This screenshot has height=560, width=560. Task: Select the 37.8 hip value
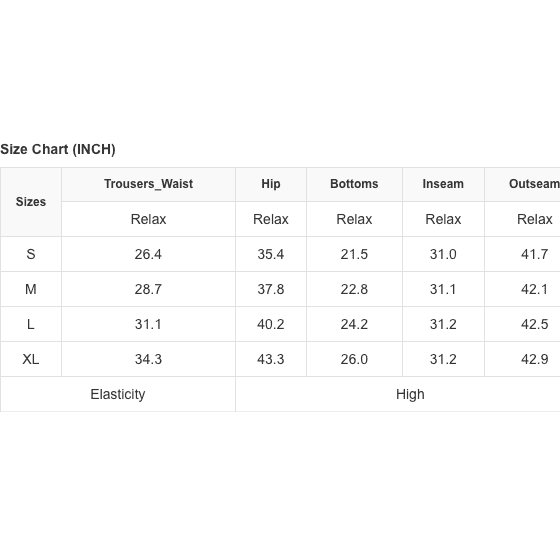[x=271, y=289]
